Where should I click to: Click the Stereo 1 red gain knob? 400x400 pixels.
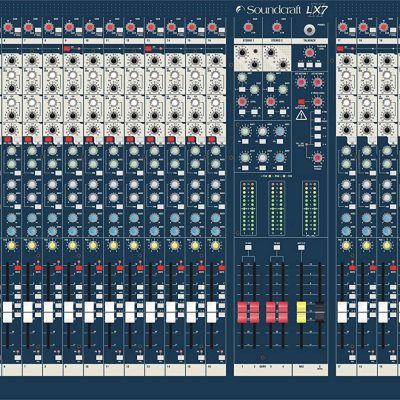[x=248, y=27]
